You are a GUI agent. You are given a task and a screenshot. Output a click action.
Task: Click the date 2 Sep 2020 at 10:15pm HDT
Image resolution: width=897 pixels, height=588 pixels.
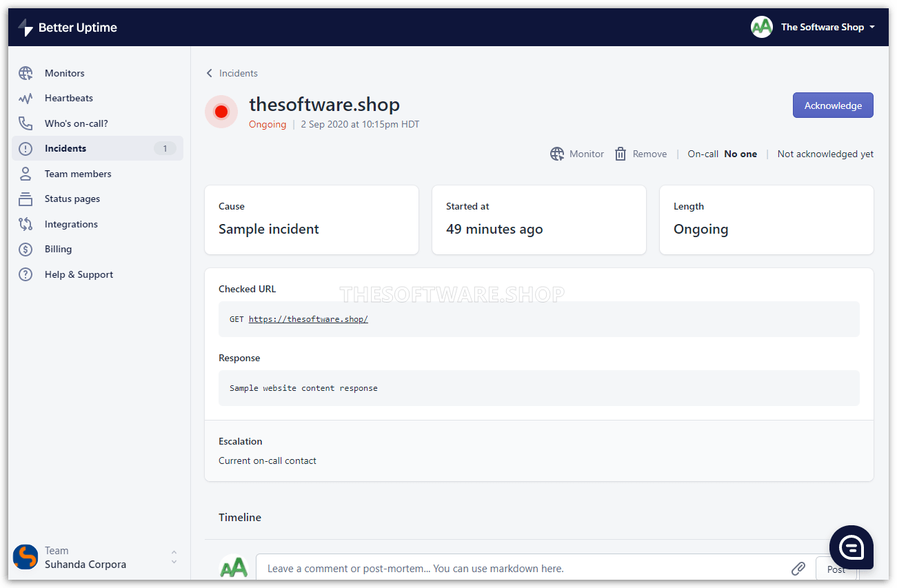pos(360,125)
